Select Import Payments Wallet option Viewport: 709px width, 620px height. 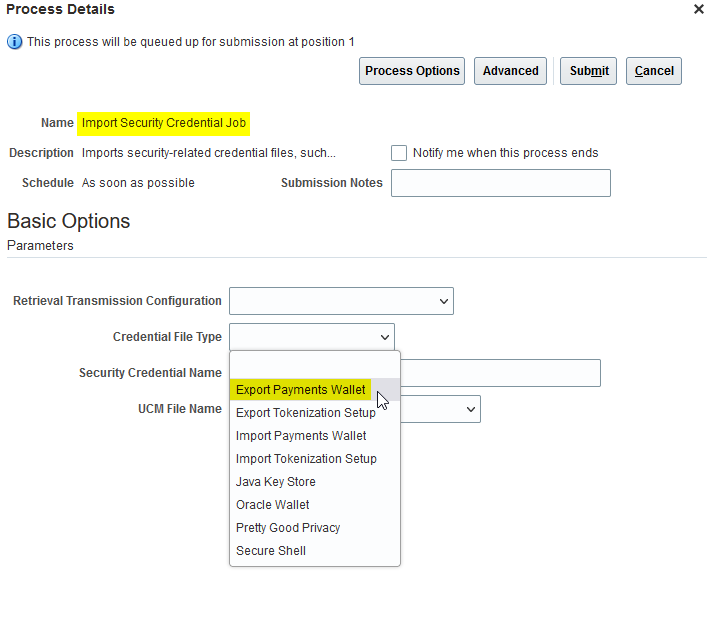click(315, 436)
